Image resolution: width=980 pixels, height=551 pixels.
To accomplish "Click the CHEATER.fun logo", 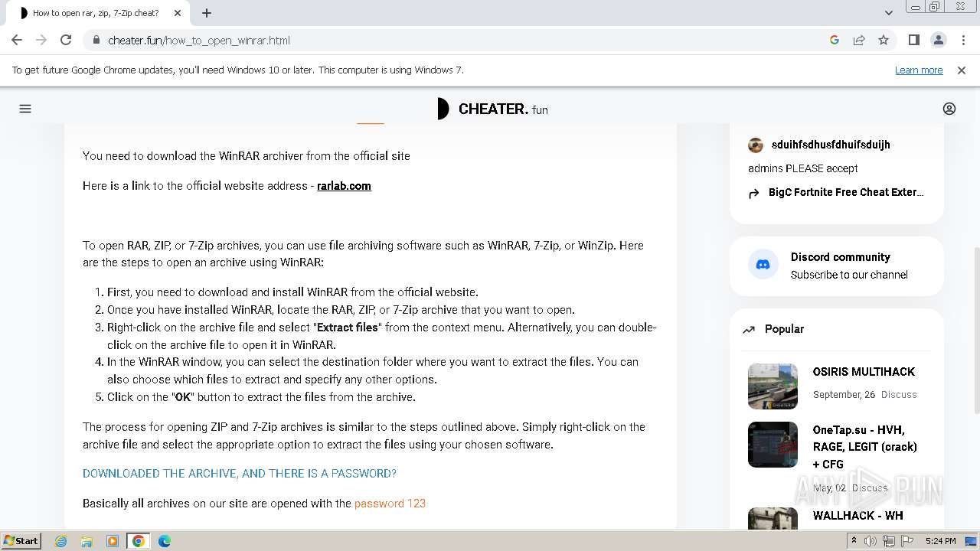I will (492, 109).
